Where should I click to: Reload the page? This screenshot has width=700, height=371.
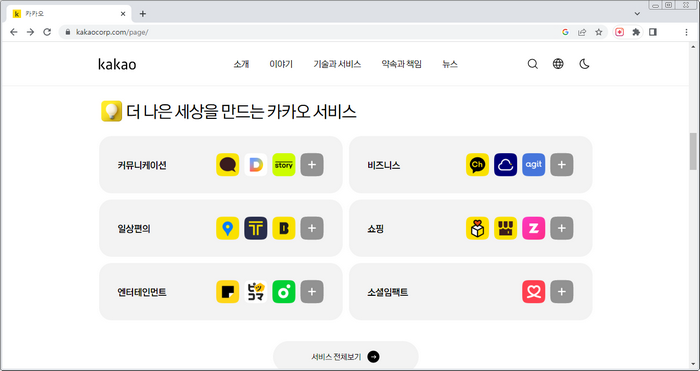click(47, 32)
